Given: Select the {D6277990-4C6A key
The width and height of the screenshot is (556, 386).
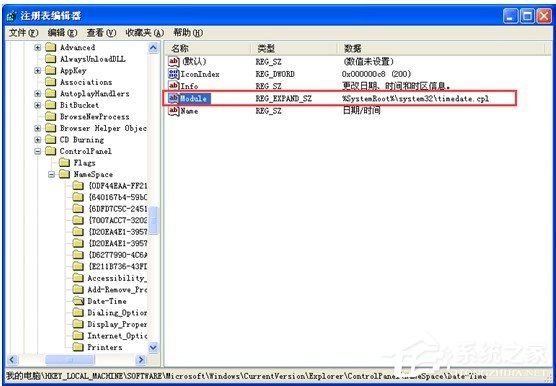Looking at the screenshot, I should [x=118, y=255].
